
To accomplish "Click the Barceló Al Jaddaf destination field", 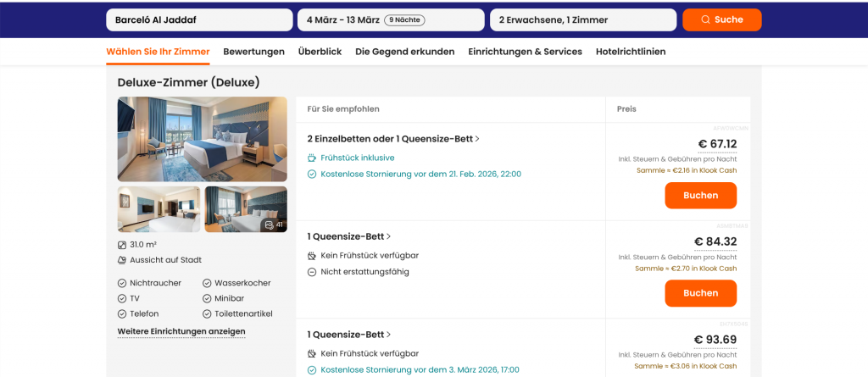I will (x=198, y=19).
